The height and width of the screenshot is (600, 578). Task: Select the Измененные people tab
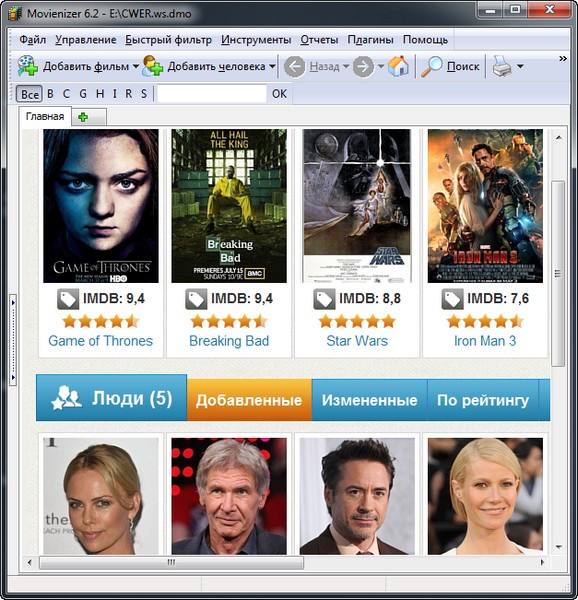click(x=370, y=400)
